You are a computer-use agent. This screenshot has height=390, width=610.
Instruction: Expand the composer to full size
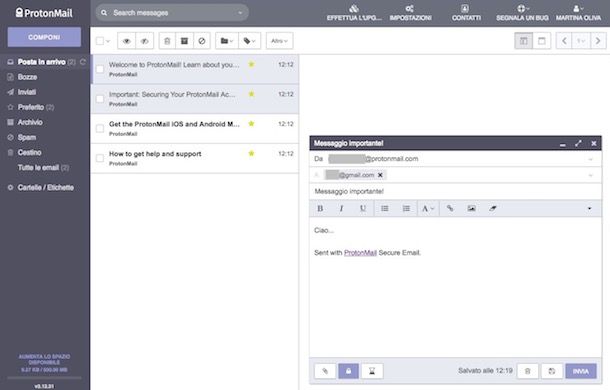point(578,144)
